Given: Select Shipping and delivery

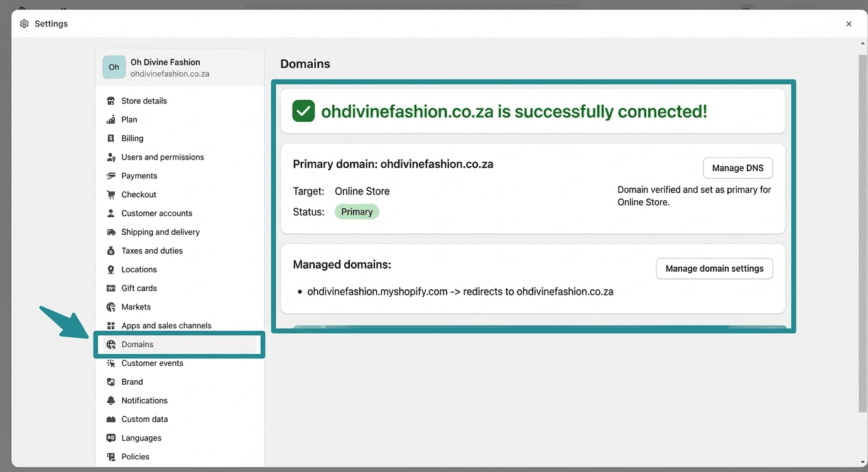Looking at the screenshot, I should (180, 232).
